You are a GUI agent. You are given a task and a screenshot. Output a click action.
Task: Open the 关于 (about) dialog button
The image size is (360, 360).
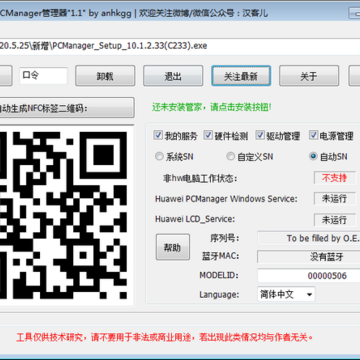(x=309, y=76)
